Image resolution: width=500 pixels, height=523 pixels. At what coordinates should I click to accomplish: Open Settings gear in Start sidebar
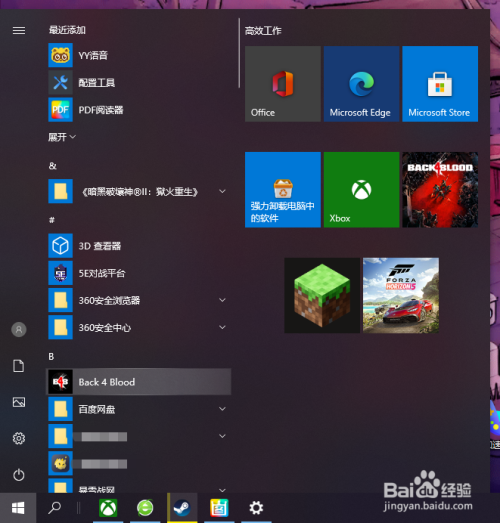(x=19, y=438)
